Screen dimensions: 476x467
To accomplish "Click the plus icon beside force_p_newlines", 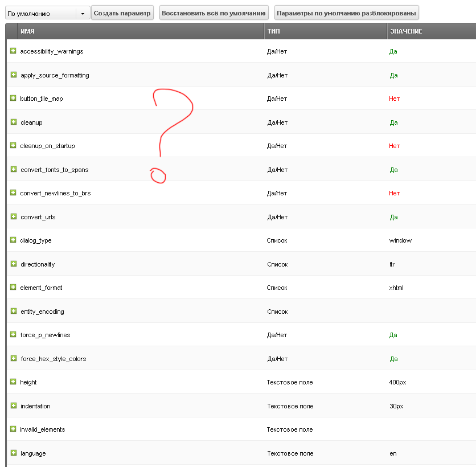I will click(x=13, y=334).
